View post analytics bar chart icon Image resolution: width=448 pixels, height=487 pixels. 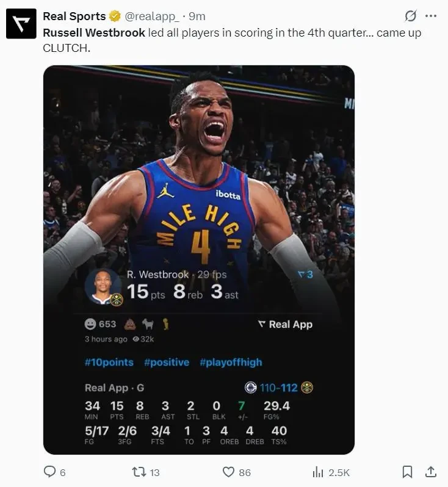click(318, 472)
